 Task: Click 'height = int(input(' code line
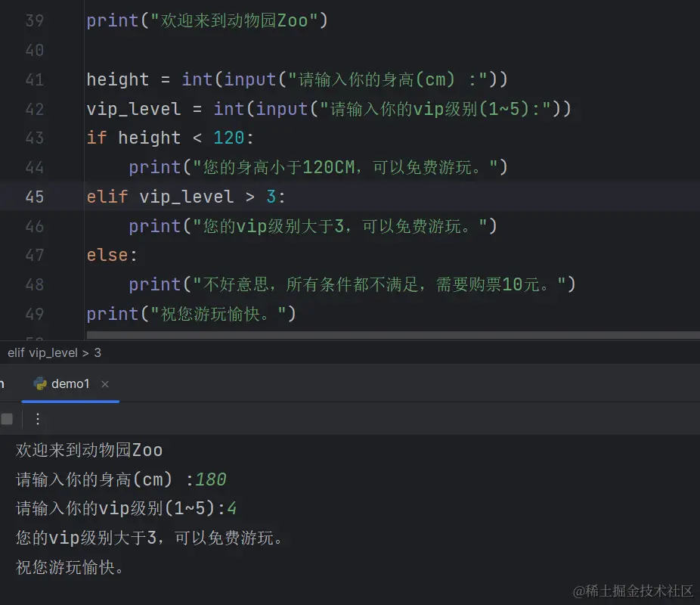[297, 79]
